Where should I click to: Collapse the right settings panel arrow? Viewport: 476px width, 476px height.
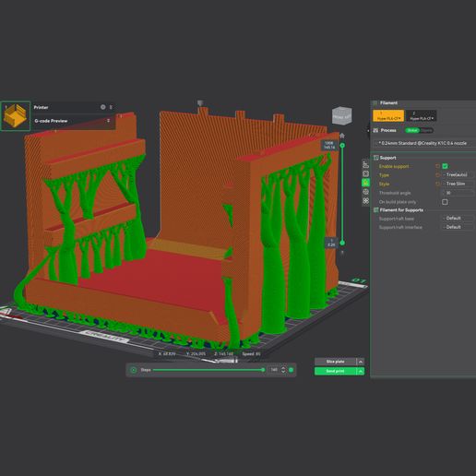pyautogui.click(x=368, y=131)
